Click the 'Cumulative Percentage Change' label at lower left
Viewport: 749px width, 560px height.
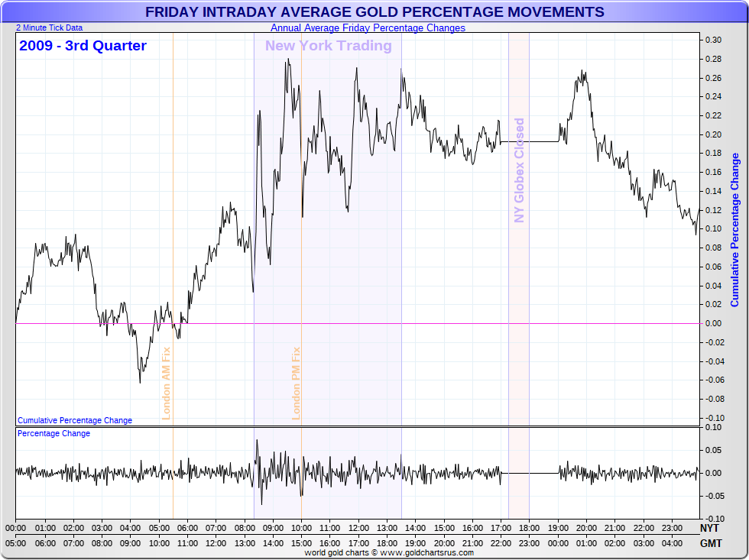coord(75,420)
